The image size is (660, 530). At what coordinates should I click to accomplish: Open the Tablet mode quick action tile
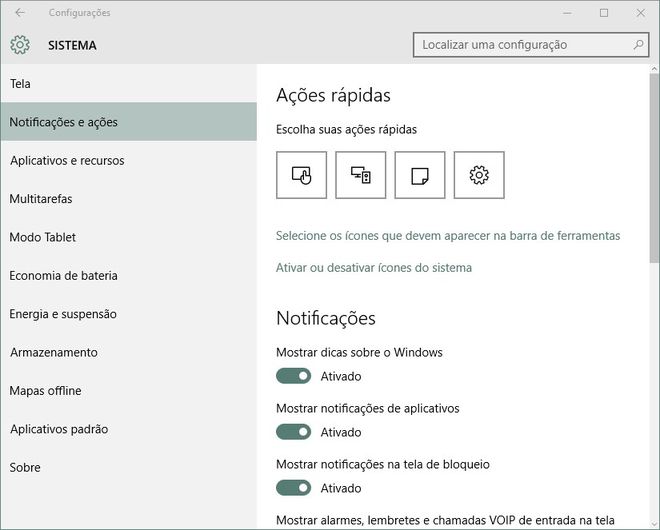tap(301, 175)
